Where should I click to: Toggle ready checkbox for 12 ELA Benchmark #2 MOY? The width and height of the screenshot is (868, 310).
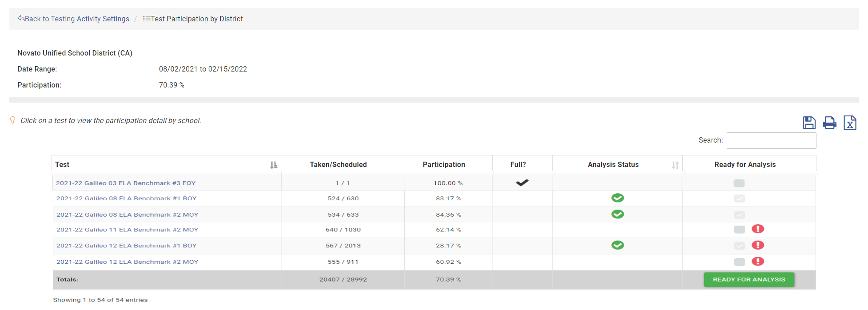[x=739, y=262]
